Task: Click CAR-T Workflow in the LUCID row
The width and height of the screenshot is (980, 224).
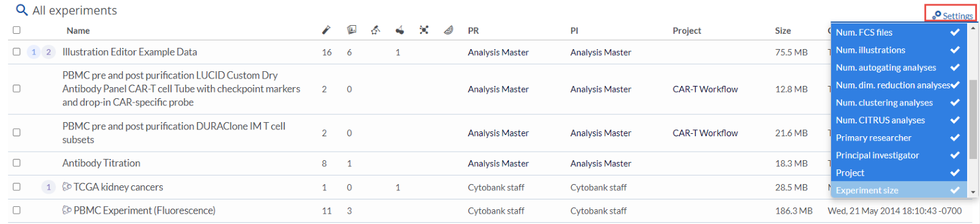Action: (x=705, y=89)
